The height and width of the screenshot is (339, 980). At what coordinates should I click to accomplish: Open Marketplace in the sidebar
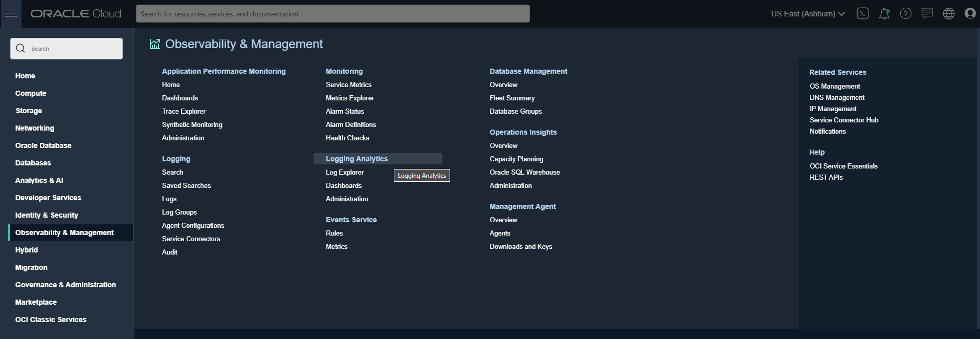[36, 302]
